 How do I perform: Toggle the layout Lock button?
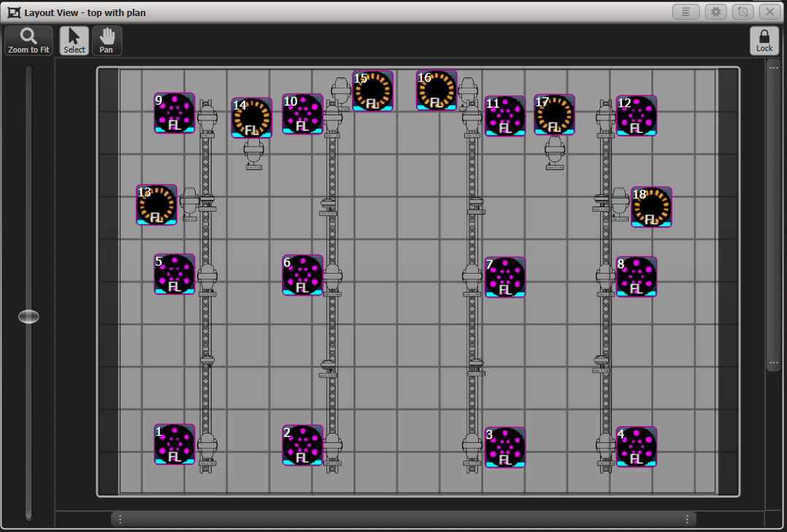tap(764, 41)
